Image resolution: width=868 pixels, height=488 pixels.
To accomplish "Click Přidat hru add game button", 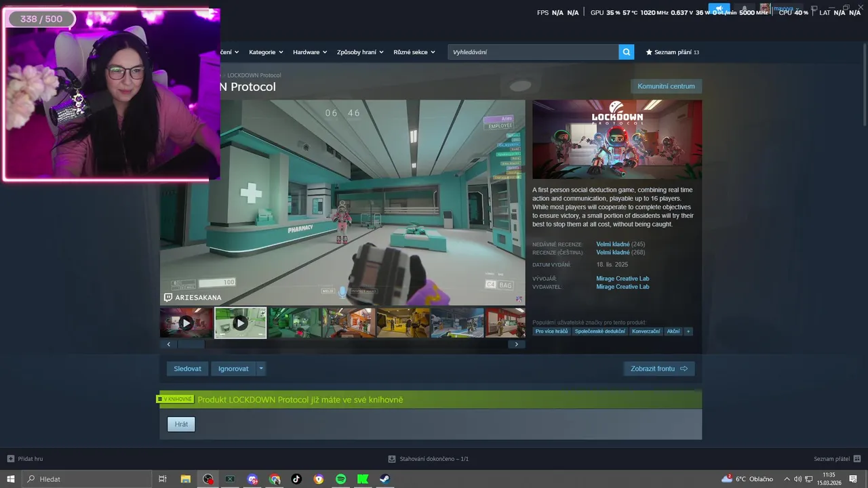I will point(24,459).
